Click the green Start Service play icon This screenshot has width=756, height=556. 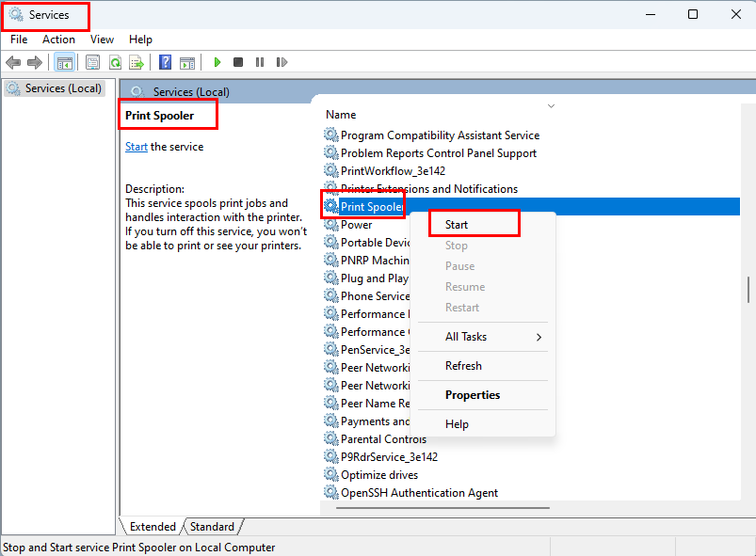217,62
